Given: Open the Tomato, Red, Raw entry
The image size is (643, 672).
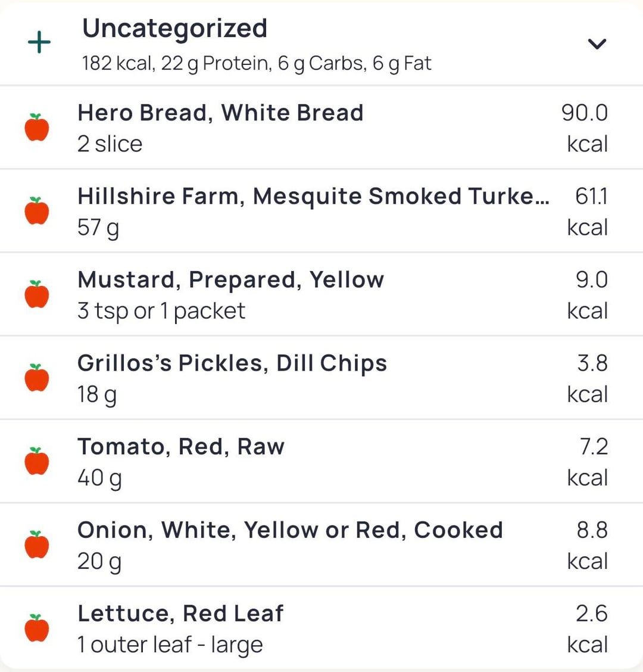Looking at the screenshot, I should (x=181, y=447).
